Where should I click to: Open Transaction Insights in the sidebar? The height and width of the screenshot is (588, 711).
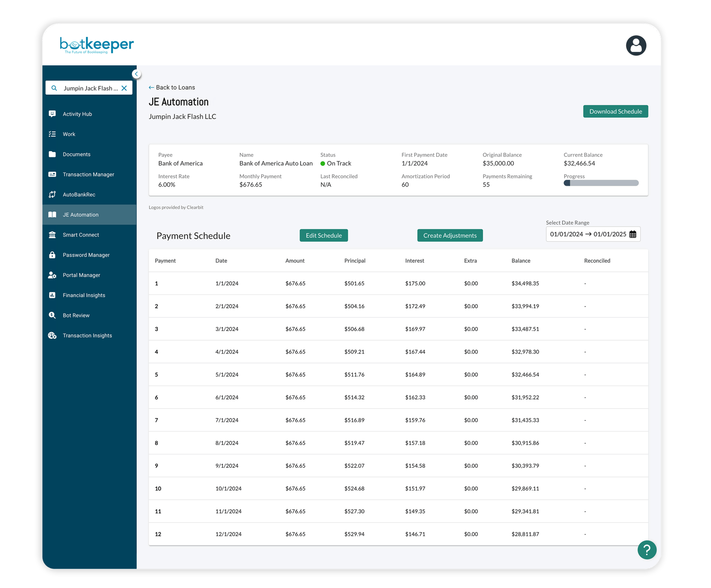(87, 335)
